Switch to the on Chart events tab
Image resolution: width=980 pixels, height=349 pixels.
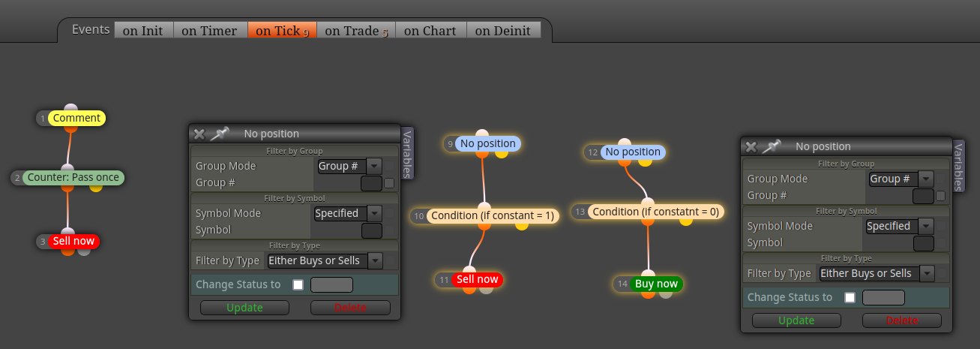point(430,31)
